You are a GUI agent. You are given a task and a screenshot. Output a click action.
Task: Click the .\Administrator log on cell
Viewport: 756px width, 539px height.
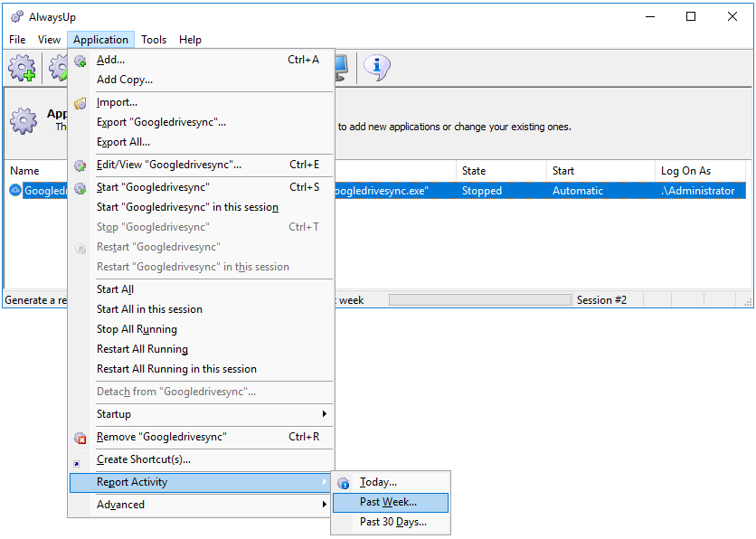[x=697, y=191]
